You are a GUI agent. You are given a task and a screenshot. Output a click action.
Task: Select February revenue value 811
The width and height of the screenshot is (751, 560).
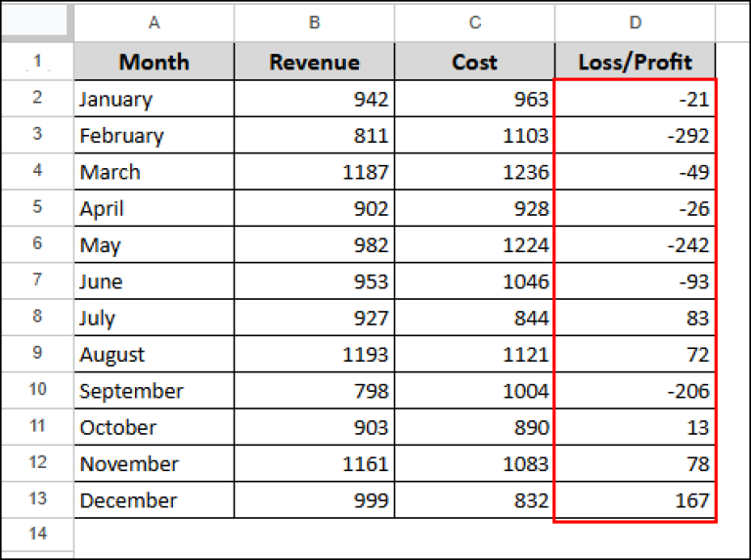click(x=314, y=136)
